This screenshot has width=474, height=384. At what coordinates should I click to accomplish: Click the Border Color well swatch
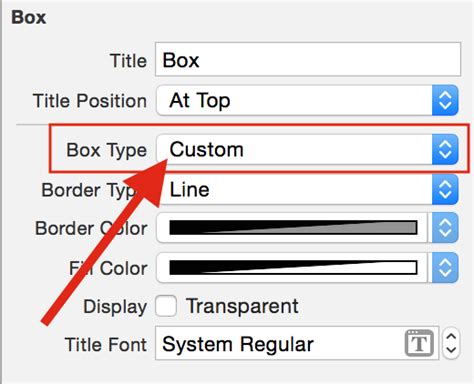pos(293,228)
